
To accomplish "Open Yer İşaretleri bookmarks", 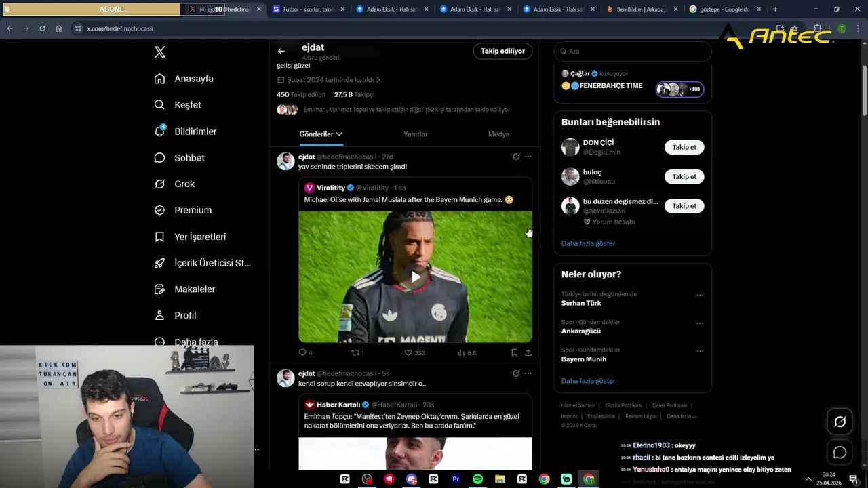I will [x=190, y=237].
